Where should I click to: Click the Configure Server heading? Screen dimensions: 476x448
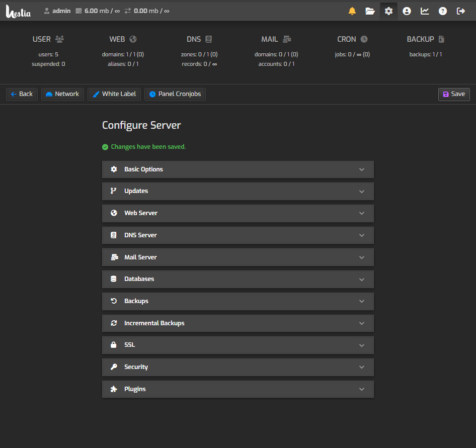pos(141,125)
